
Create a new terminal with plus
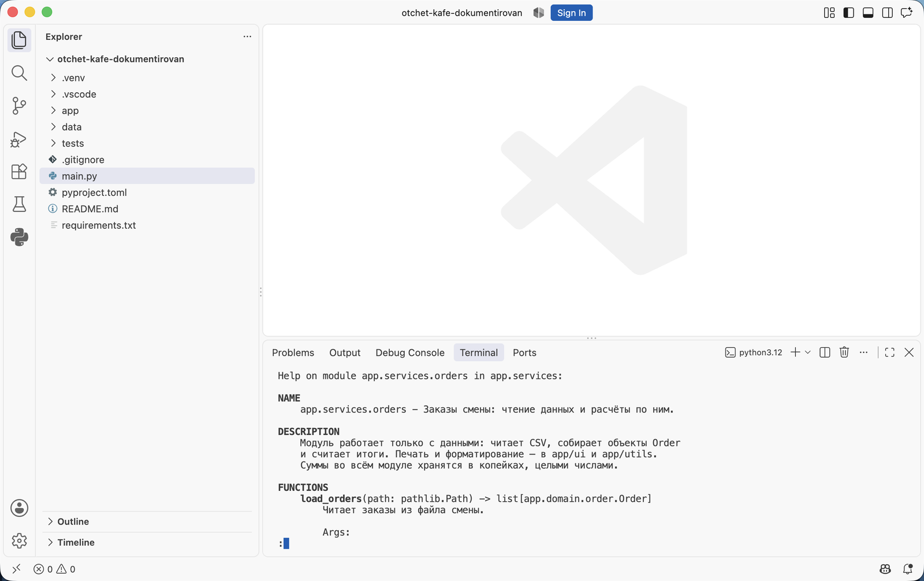pos(795,352)
